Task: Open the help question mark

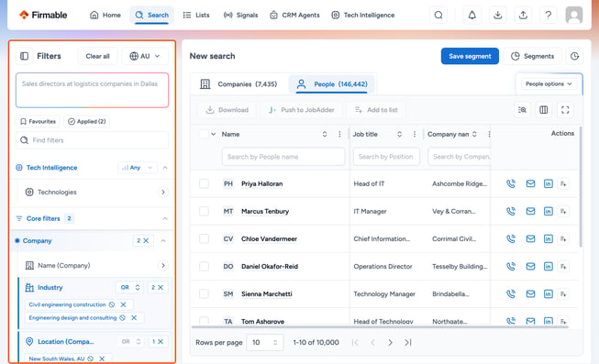Action: [549, 16]
